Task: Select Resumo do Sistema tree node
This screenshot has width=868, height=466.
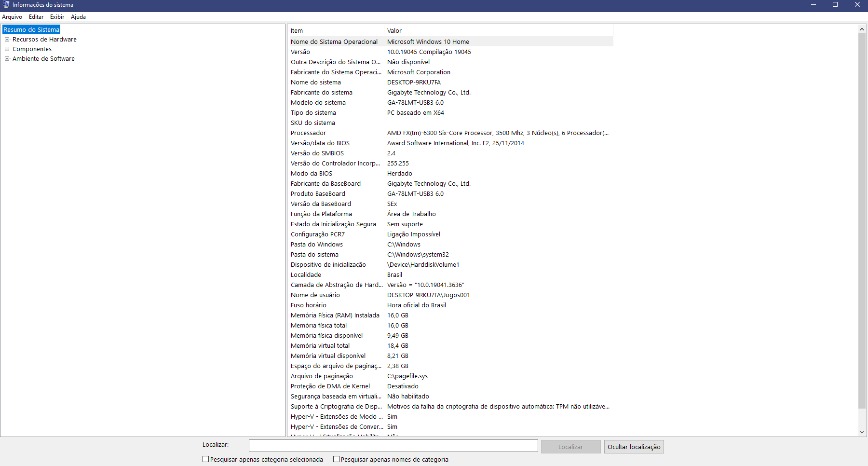Action: 31,30
